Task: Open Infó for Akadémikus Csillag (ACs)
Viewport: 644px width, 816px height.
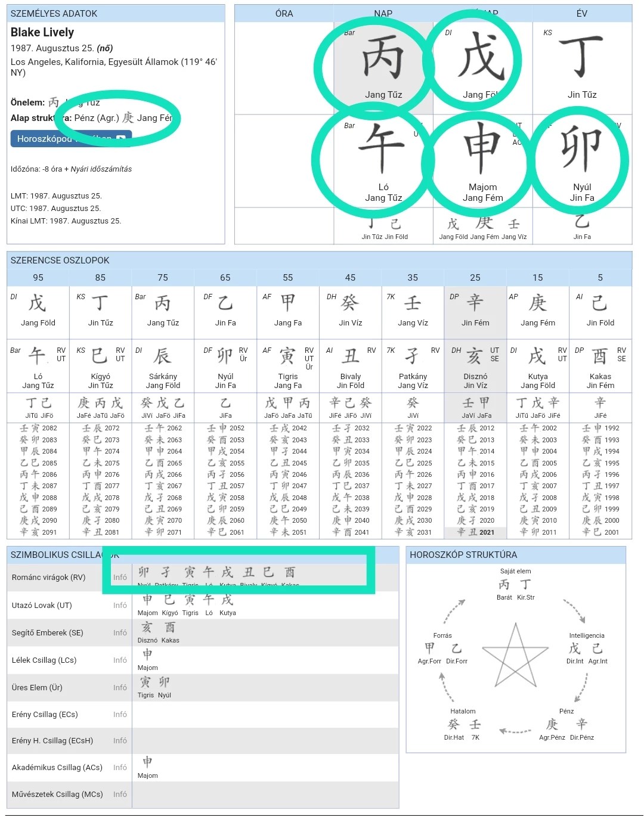Action: (120, 767)
